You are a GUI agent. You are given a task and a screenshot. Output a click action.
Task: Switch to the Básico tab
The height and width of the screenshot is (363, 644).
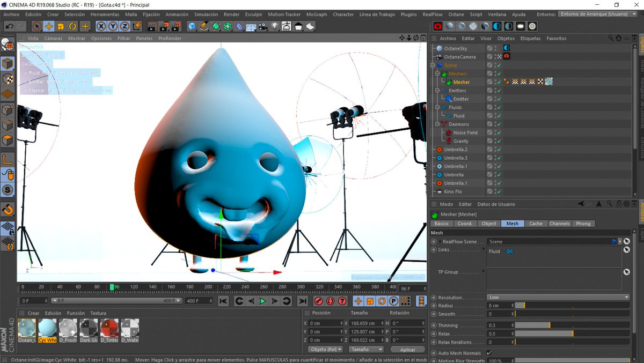tap(442, 224)
